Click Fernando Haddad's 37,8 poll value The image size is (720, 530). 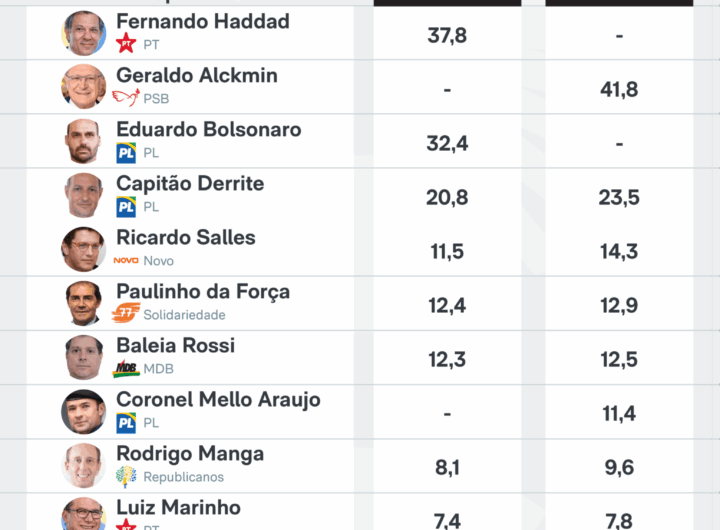click(447, 36)
